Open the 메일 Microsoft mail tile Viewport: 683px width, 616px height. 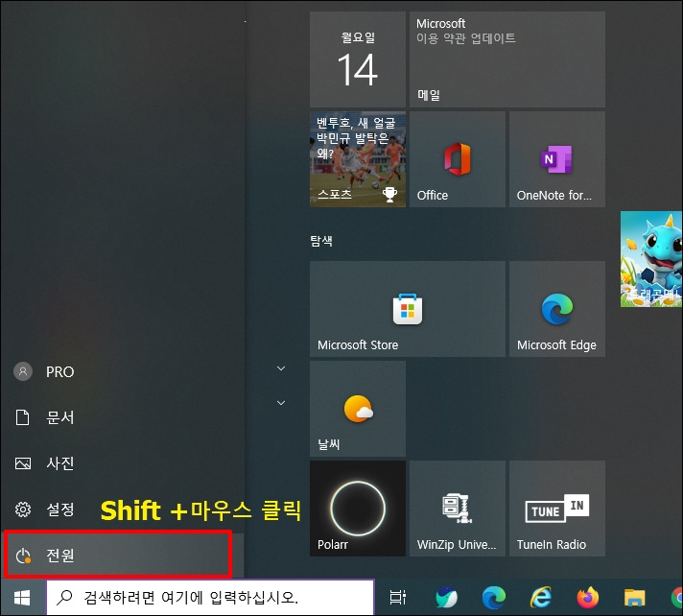(507, 59)
